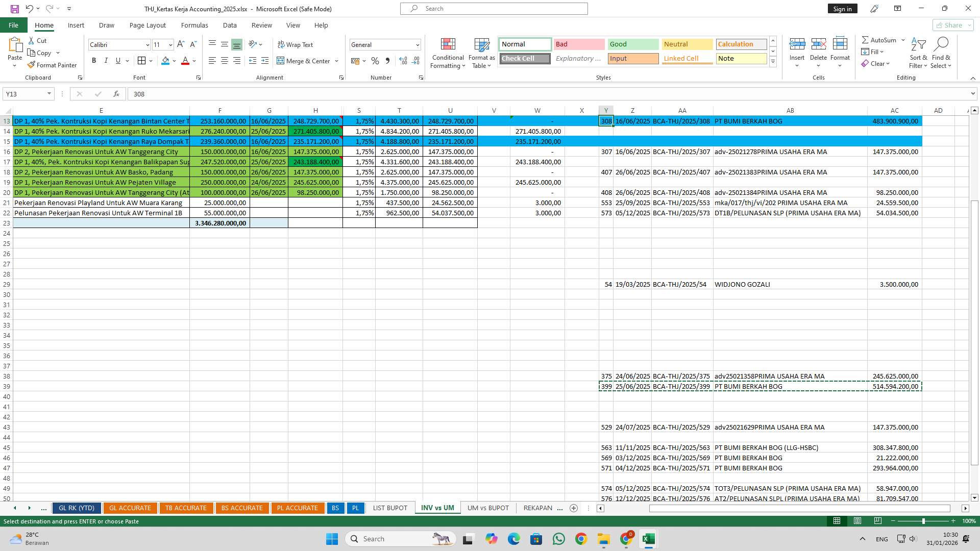Apply the Good cell style
The width and height of the screenshot is (980, 551).
pos(632,44)
